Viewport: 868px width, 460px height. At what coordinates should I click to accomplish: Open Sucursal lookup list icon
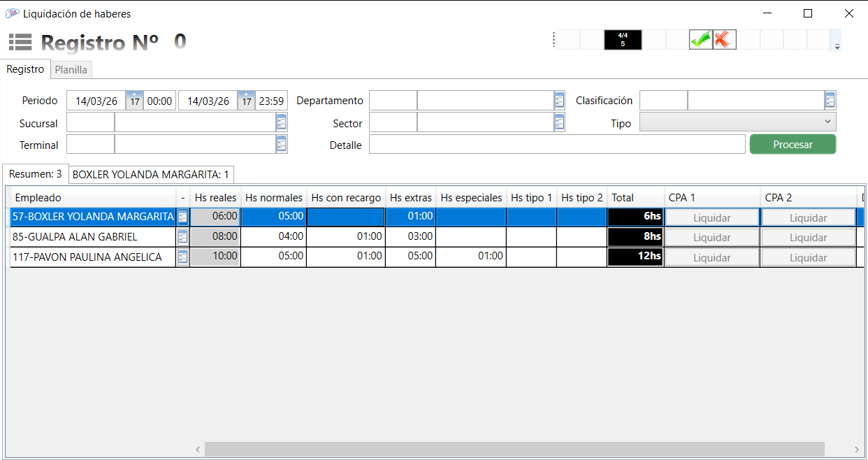point(282,123)
